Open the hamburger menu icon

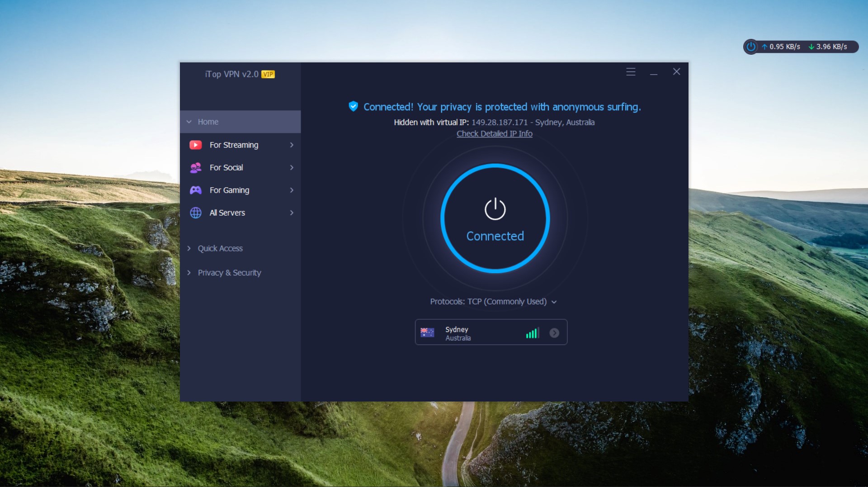coord(631,71)
